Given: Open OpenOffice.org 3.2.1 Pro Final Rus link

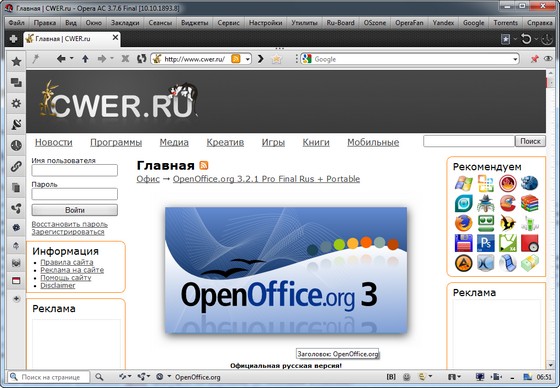Looking at the screenshot, I should pyautogui.click(x=266, y=179).
